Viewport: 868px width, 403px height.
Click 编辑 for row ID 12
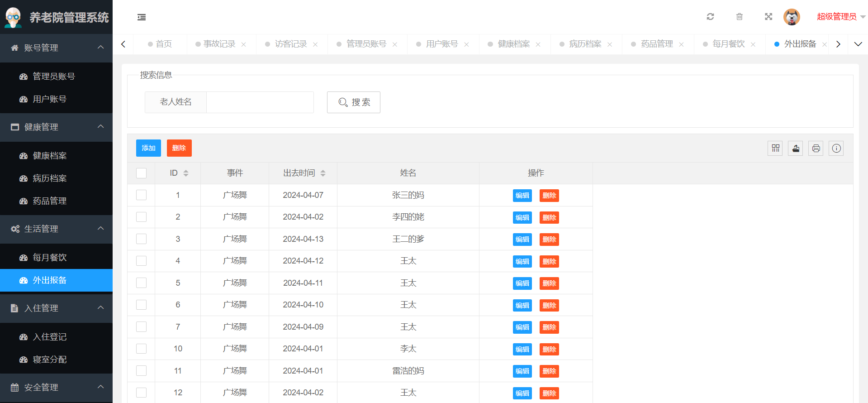click(x=522, y=393)
